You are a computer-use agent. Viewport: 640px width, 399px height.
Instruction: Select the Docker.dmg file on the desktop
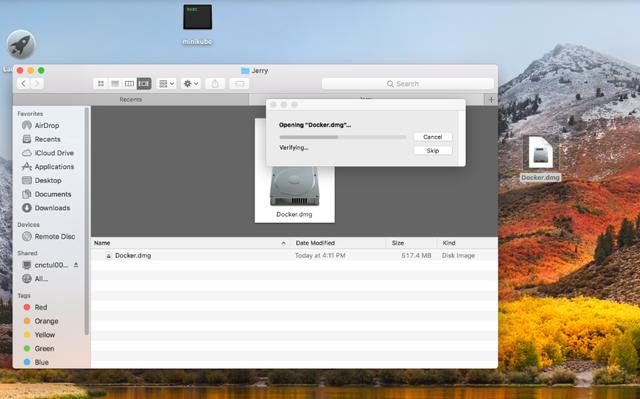pos(540,159)
